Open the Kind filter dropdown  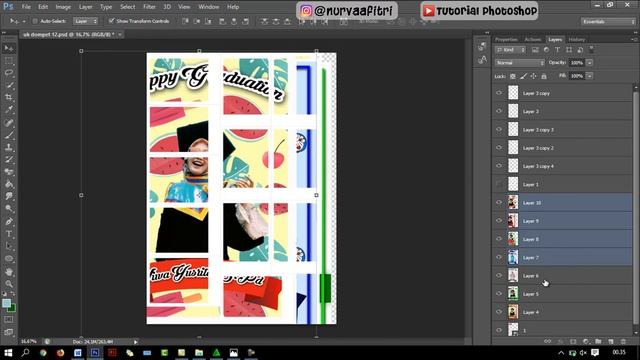coord(510,50)
